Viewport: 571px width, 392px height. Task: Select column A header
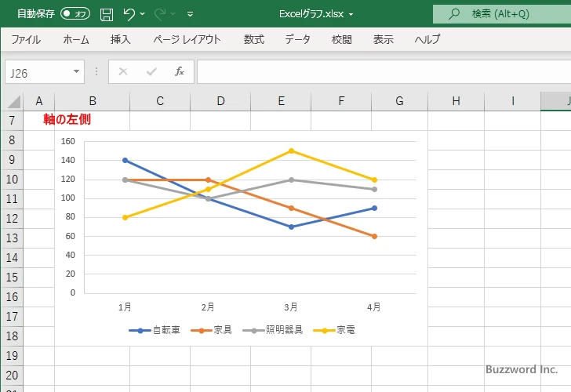(x=39, y=101)
